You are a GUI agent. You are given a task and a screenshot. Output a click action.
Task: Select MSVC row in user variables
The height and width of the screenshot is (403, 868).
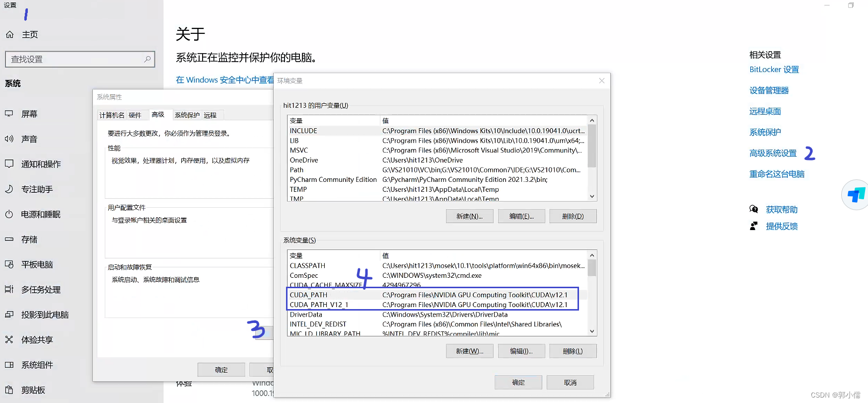437,150
